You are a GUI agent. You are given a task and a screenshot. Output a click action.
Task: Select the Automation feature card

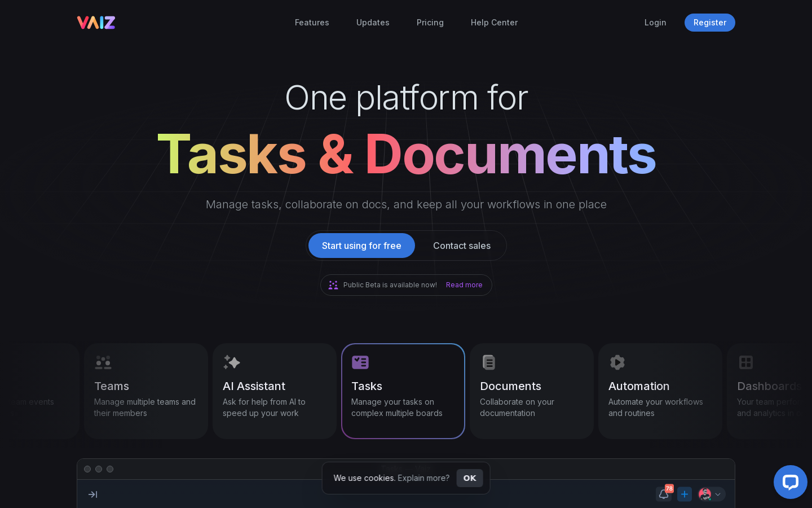point(660,391)
